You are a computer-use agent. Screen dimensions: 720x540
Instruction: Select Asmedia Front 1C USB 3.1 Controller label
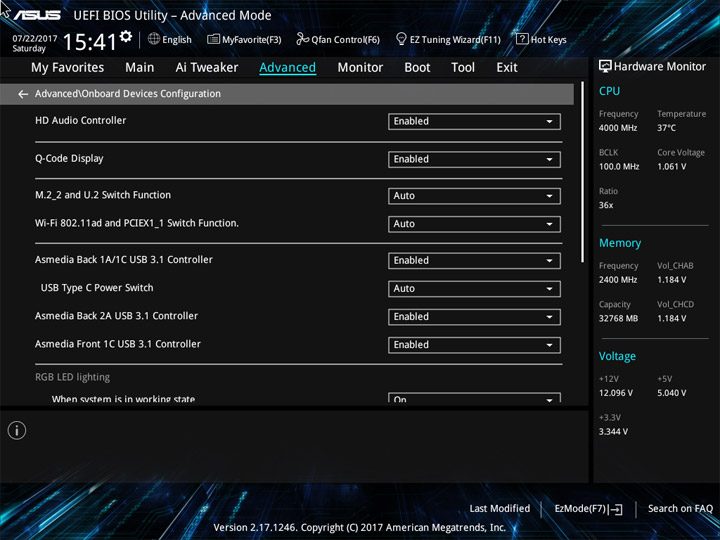[x=118, y=344]
